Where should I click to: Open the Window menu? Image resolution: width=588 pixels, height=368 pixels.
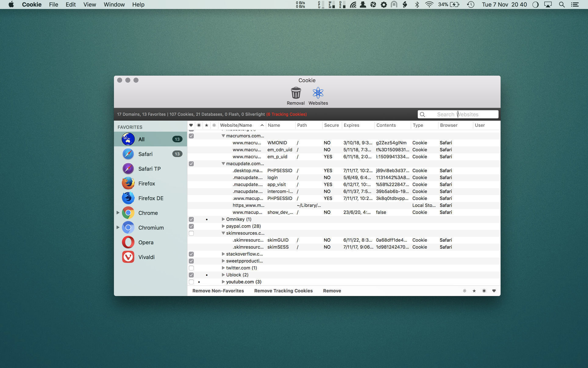point(114,5)
